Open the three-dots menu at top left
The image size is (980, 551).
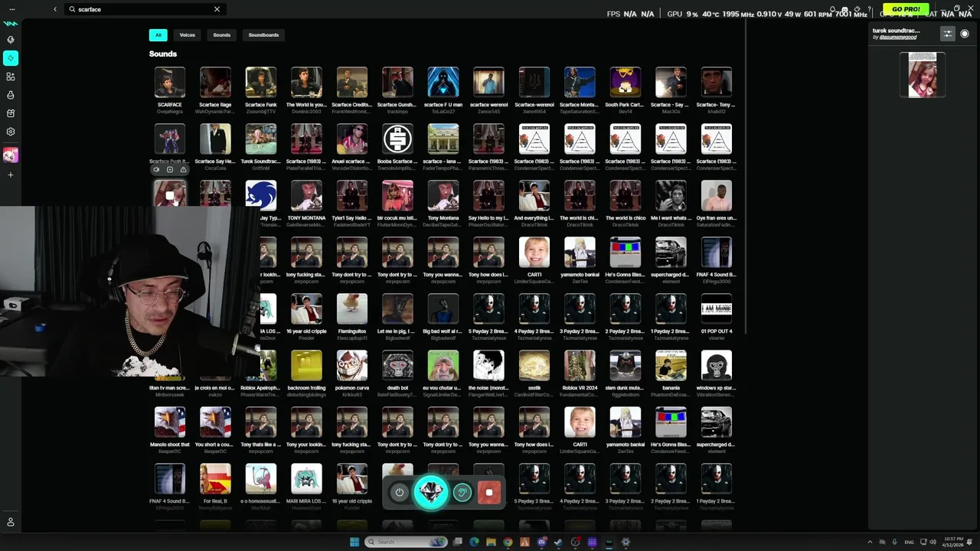(x=12, y=9)
